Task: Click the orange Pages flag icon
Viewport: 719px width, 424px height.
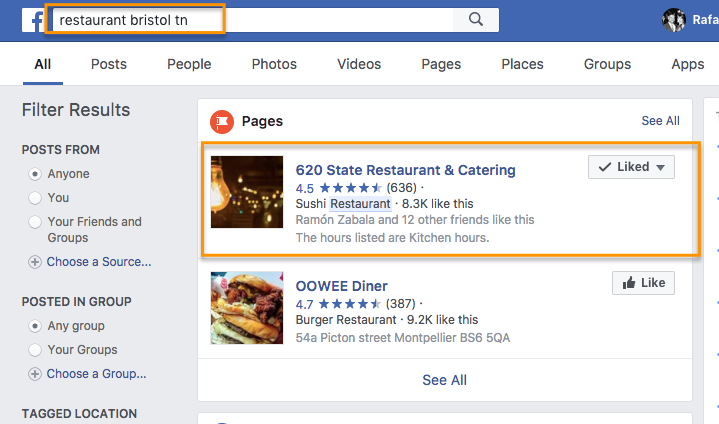Action: (221, 121)
